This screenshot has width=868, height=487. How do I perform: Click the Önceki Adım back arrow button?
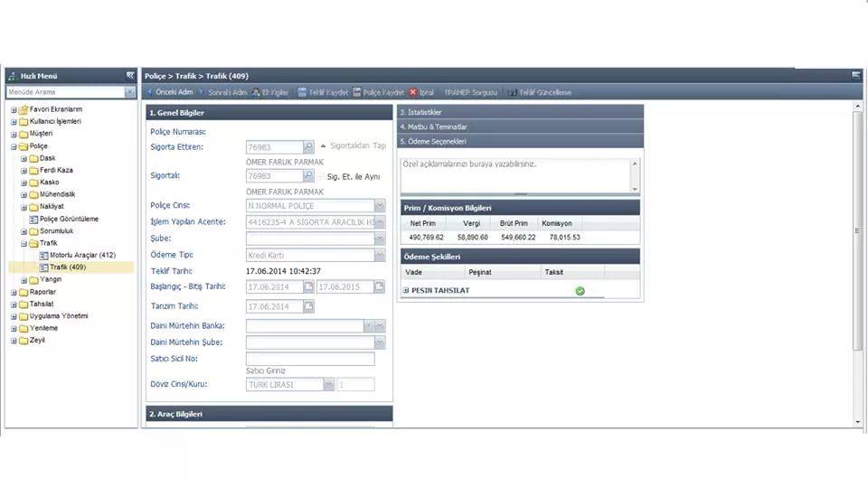pos(170,92)
